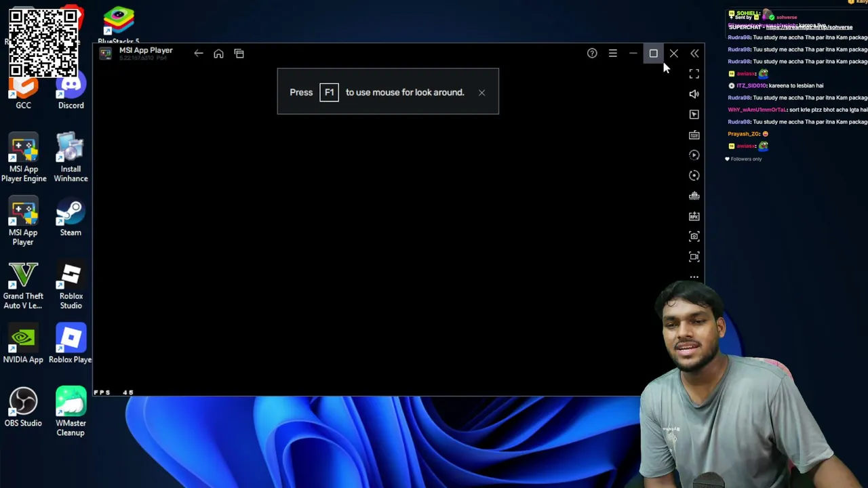Open the keyboard game controls icon
Screen dimensions: 868x488
tap(694, 135)
